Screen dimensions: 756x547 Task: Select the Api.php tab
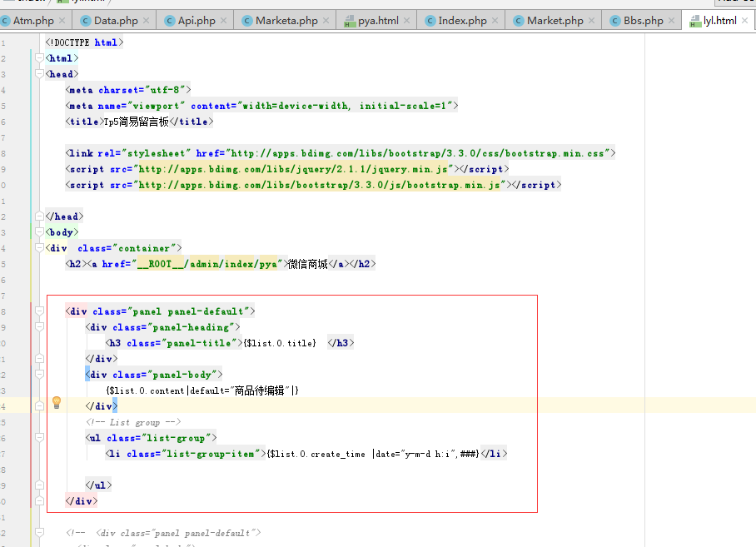pos(196,21)
